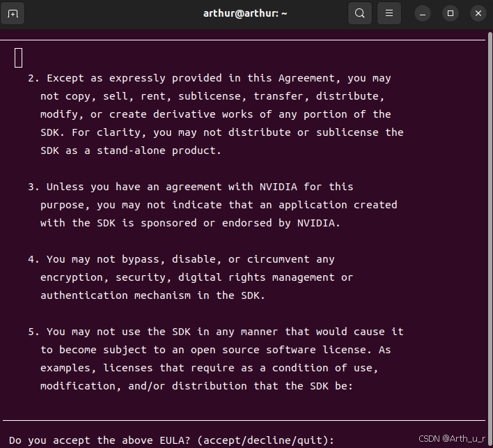Open the terminal search tool
Screen dimensions: 493x448
tap(360, 13)
